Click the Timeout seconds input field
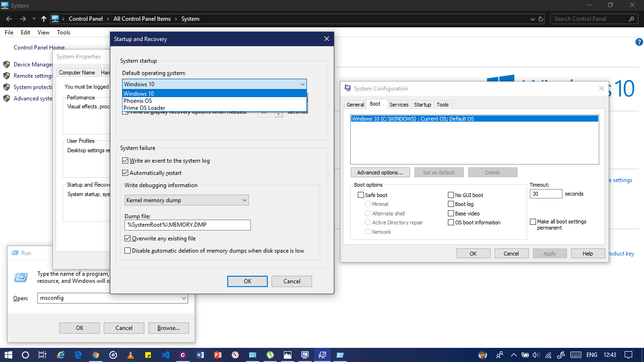Image resolution: width=644 pixels, height=362 pixels. tap(546, 194)
